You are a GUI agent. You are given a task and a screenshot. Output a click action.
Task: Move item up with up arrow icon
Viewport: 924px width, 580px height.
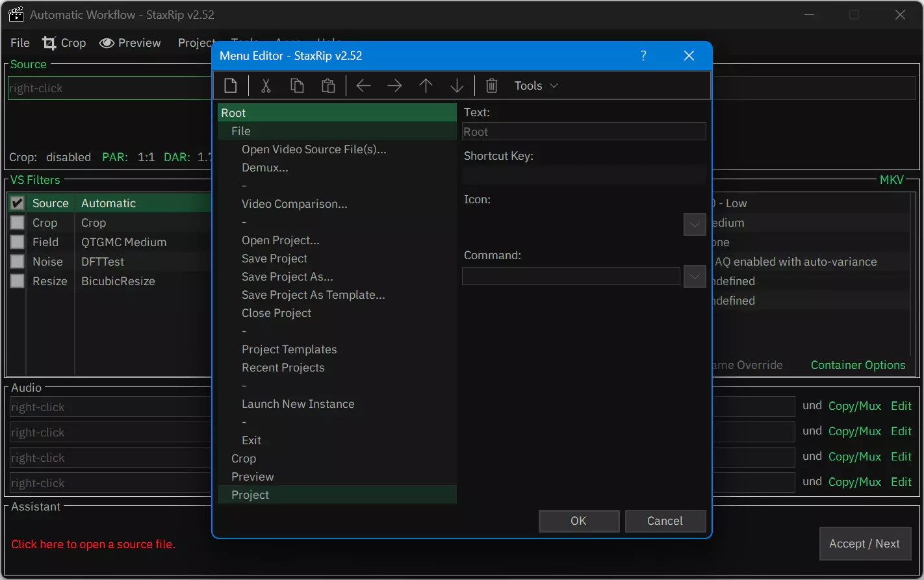tap(426, 86)
